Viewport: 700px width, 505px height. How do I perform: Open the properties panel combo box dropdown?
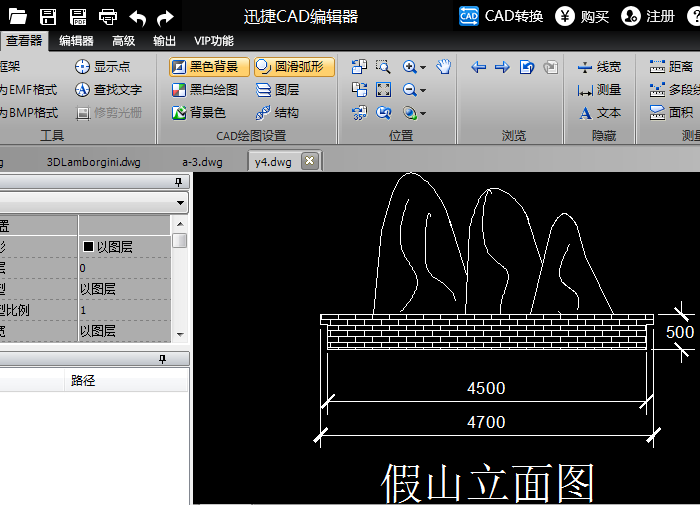(x=180, y=203)
